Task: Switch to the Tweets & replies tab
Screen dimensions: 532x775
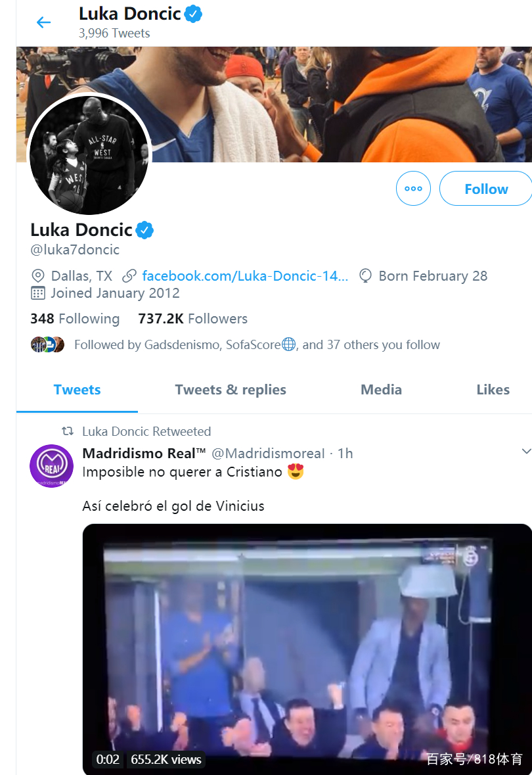Action: pyautogui.click(x=230, y=390)
